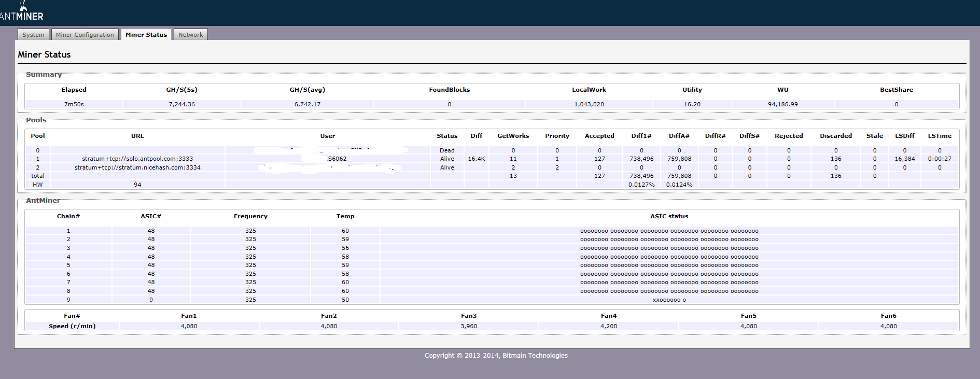Image resolution: width=980 pixels, height=379 pixels.
Task: Click the Speed (r/min) row label
Action: pos(72,326)
